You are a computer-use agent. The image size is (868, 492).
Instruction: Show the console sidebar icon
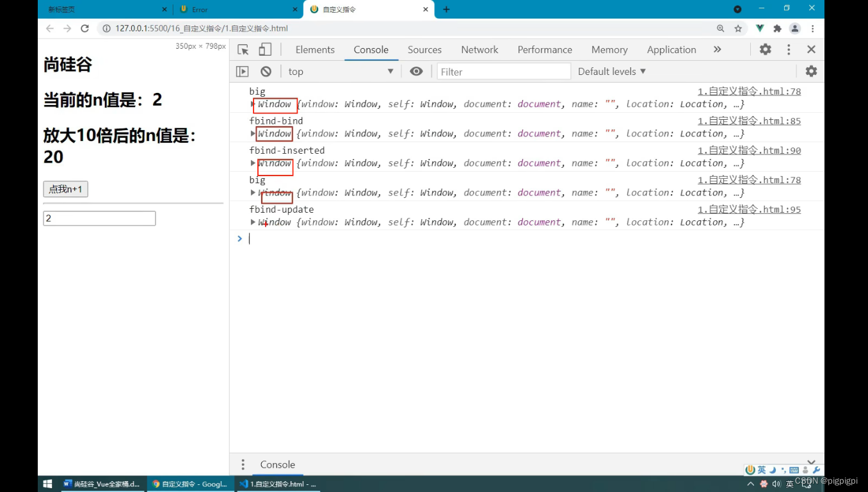click(242, 72)
